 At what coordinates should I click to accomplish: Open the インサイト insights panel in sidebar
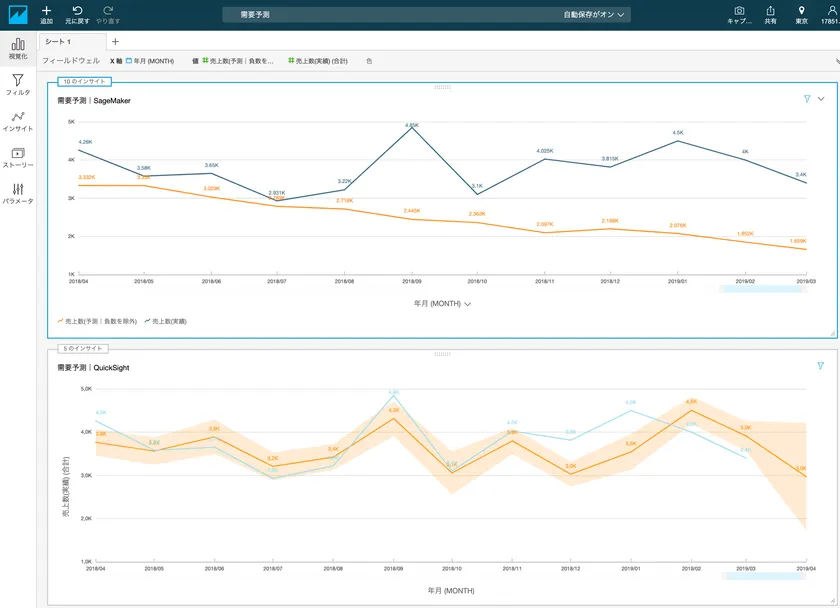[18, 121]
